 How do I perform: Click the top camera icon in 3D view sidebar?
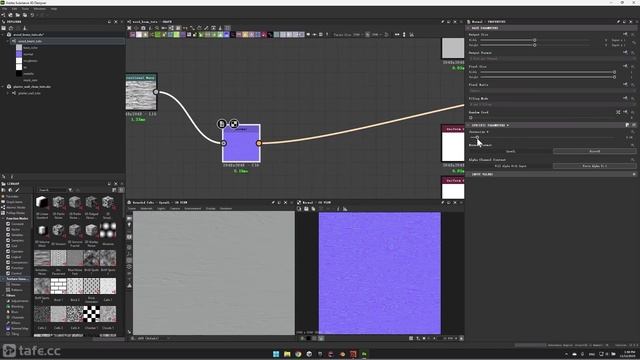[129, 218]
